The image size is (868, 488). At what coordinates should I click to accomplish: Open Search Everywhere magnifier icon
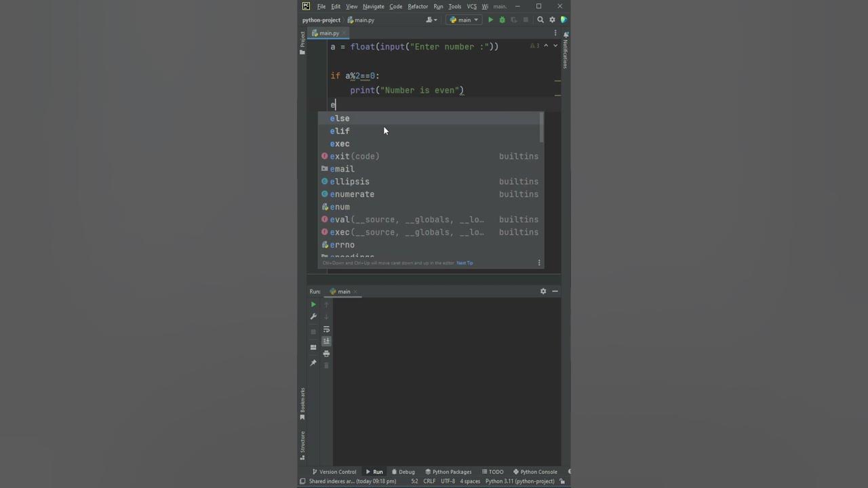click(540, 20)
